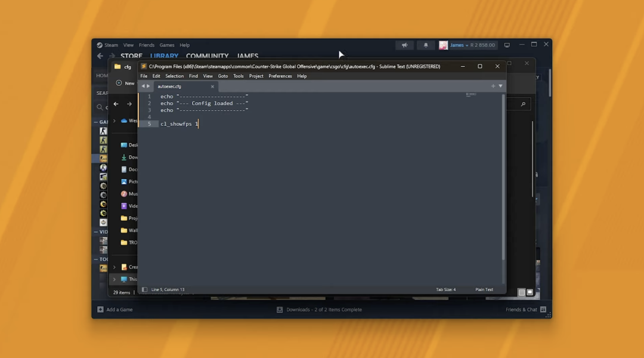Click the cfg folder icon in Explorer title

(x=117, y=67)
